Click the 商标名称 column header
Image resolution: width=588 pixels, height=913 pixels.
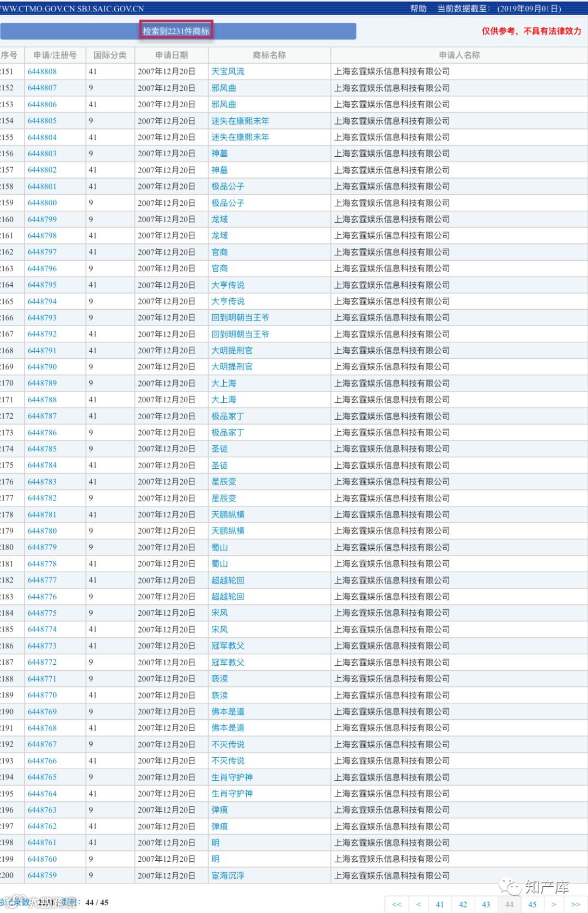(269, 55)
